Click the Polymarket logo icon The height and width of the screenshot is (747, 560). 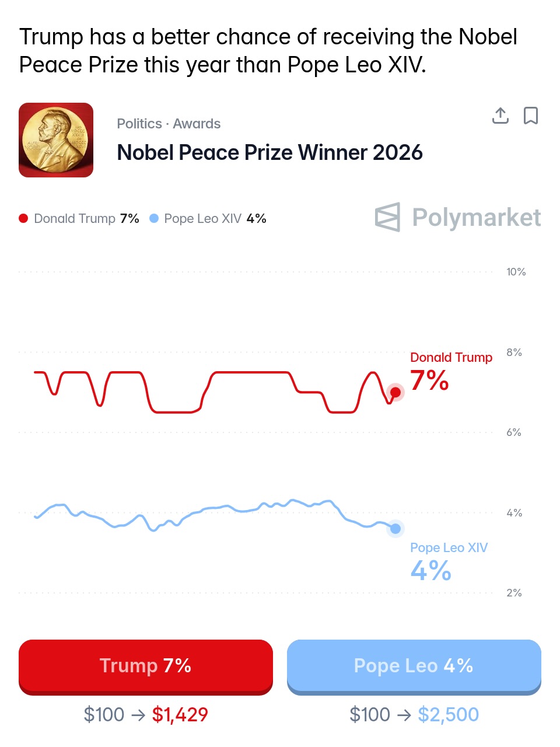pyautogui.click(x=388, y=217)
